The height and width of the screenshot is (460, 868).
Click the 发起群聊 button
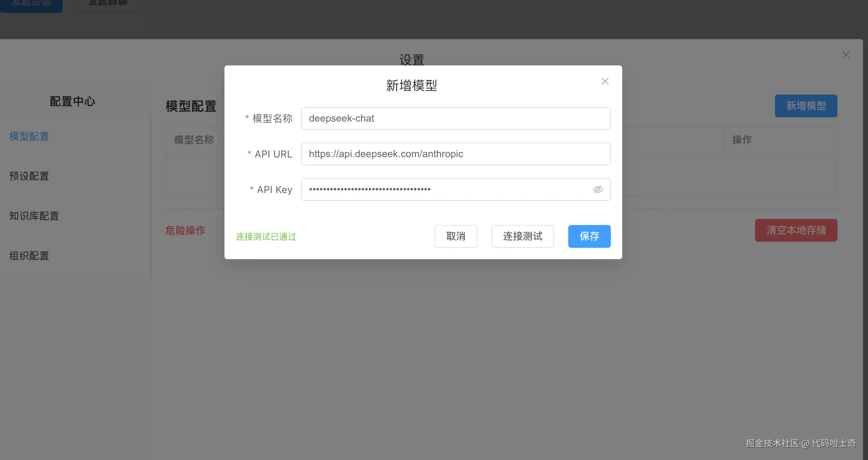coord(108,4)
